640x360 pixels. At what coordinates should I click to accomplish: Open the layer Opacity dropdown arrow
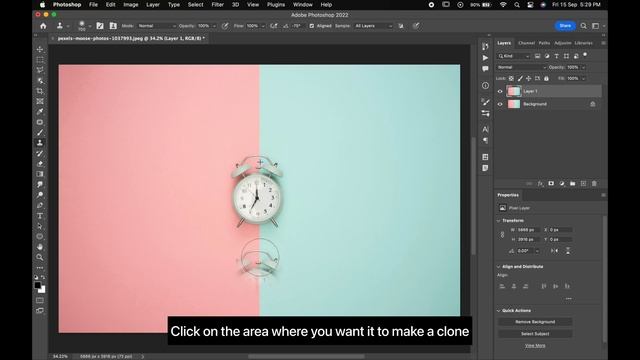coord(583,67)
